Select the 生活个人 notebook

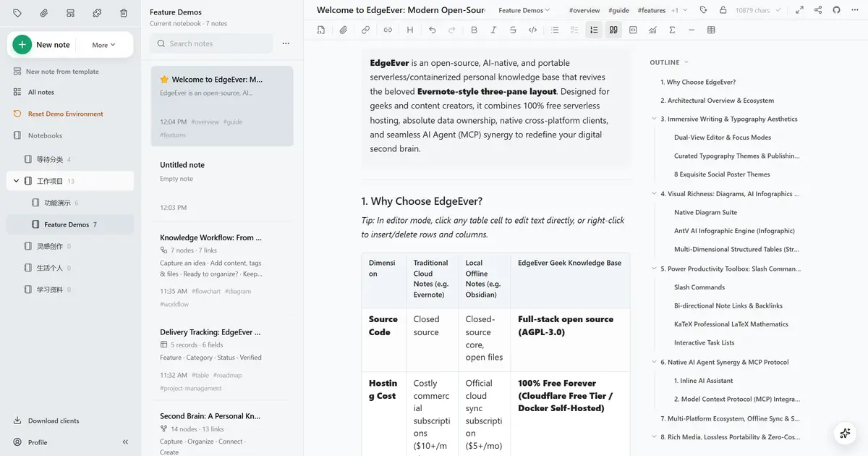(70, 268)
